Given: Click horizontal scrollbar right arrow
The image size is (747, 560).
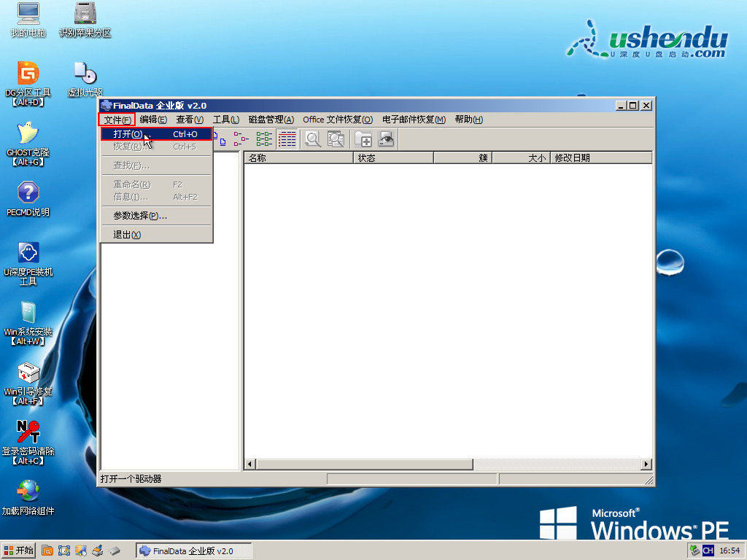Looking at the screenshot, I should tap(646, 464).
